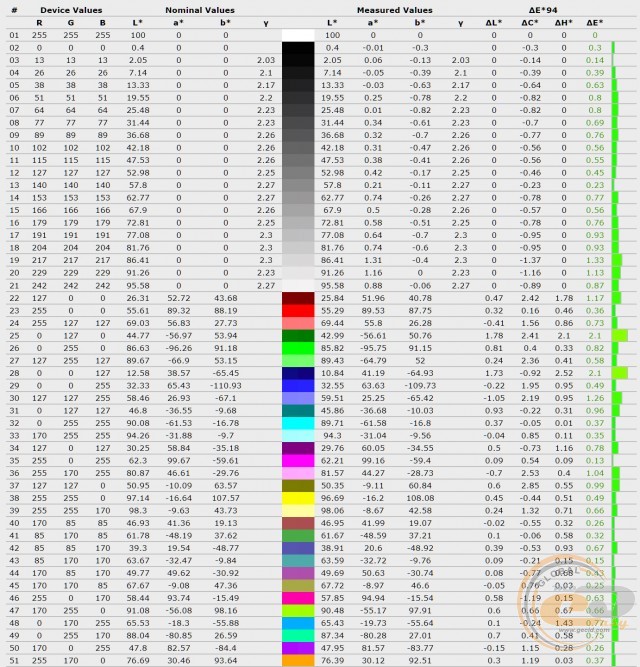Click the dark green swatch in row 25
The height and width of the screenshot is (667, 640).
coord(298,336)
